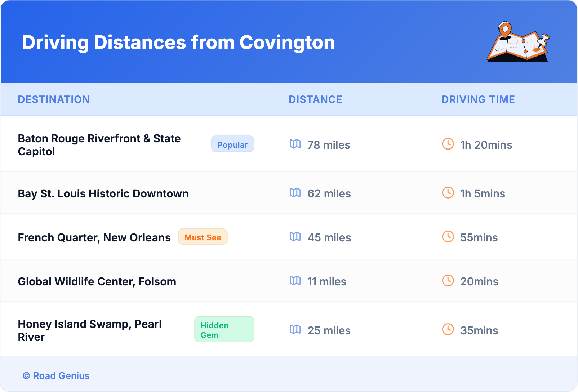578x392 pixels.
Task: Click the Driving Distances from Covington title
Action: click(x=178, y=43)
